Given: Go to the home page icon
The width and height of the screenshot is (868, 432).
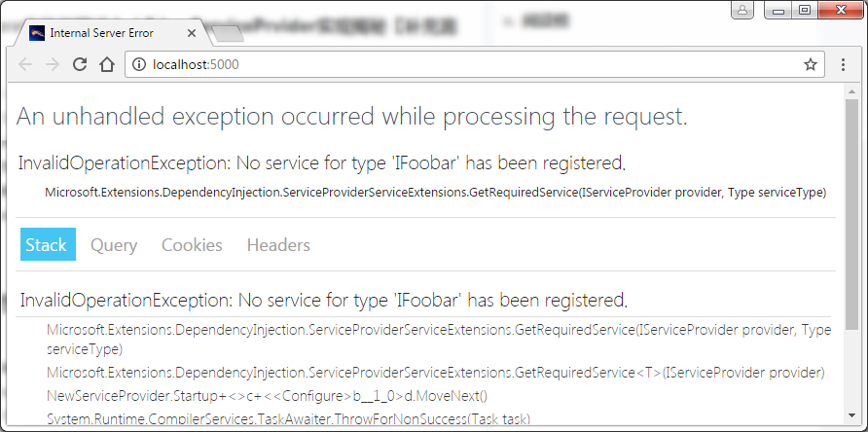Looking at the screenshot, I should (x=107, y=65).
